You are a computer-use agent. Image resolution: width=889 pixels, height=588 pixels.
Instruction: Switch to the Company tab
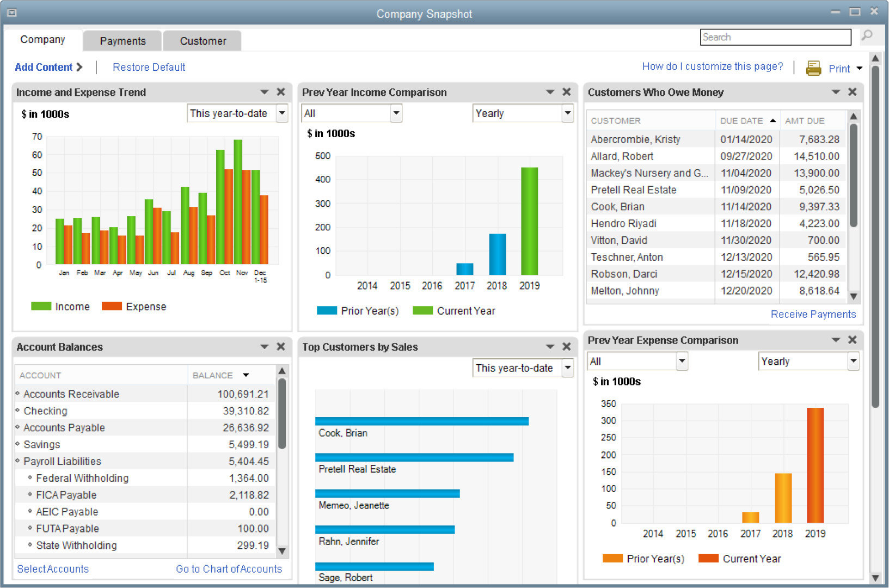(43, 40)
